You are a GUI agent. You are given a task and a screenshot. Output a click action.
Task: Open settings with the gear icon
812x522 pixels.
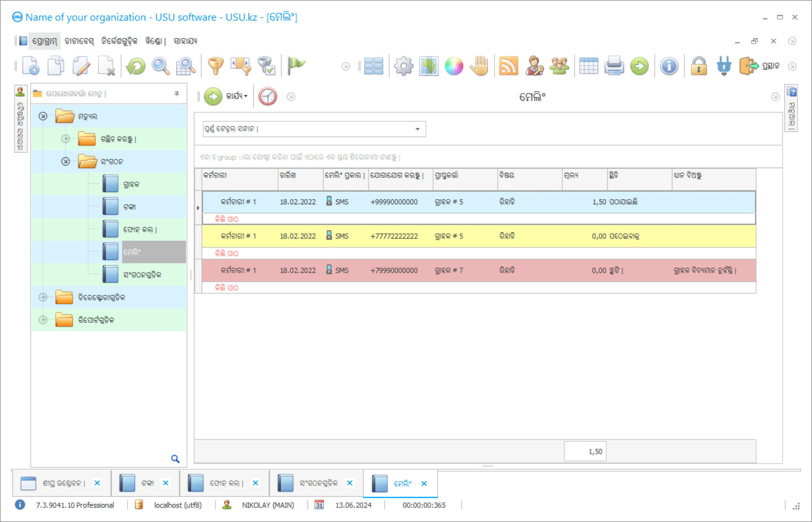(403, 66)
